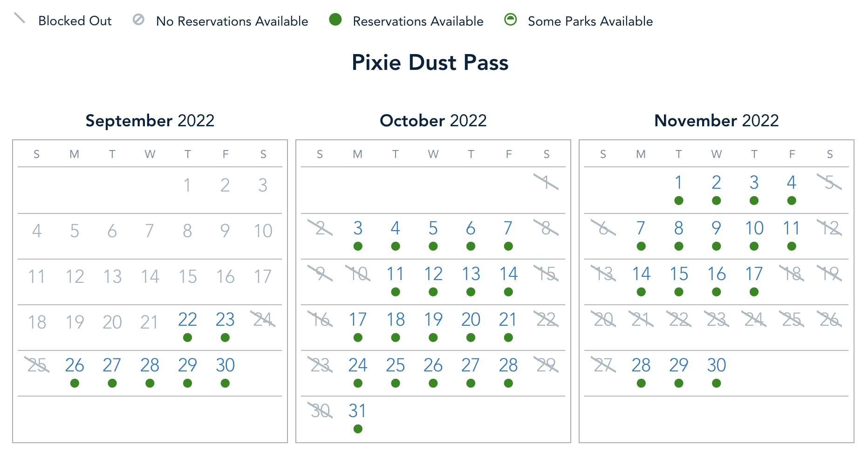Click the Blocked Out legend slash icon
868x459 pixels.
[20, 19]
